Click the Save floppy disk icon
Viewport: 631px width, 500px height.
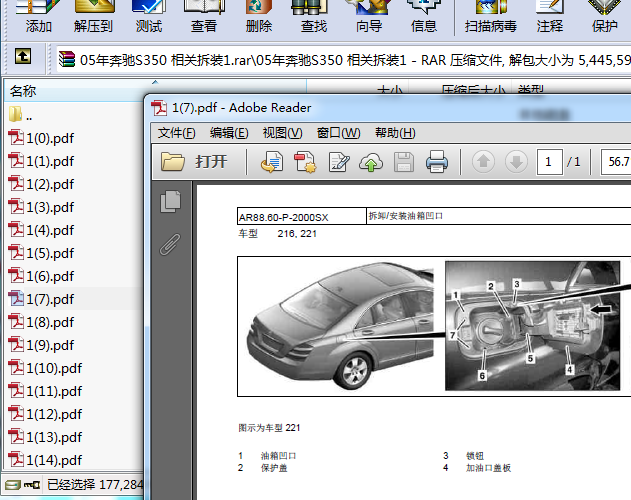(x=404, y=162)
